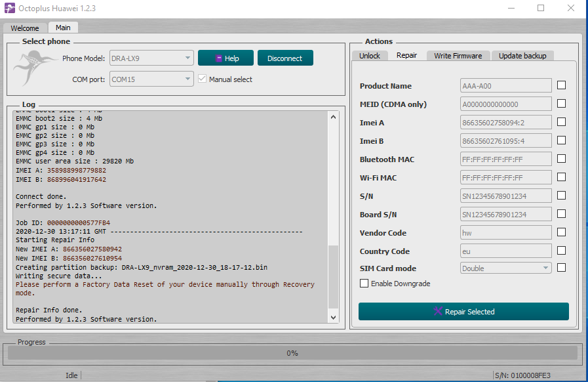The height and width of the screenshot is (382, 588).
Task: Click the 'Connect done.' log line
Action: pyautogui.click(x=41, y=196)
